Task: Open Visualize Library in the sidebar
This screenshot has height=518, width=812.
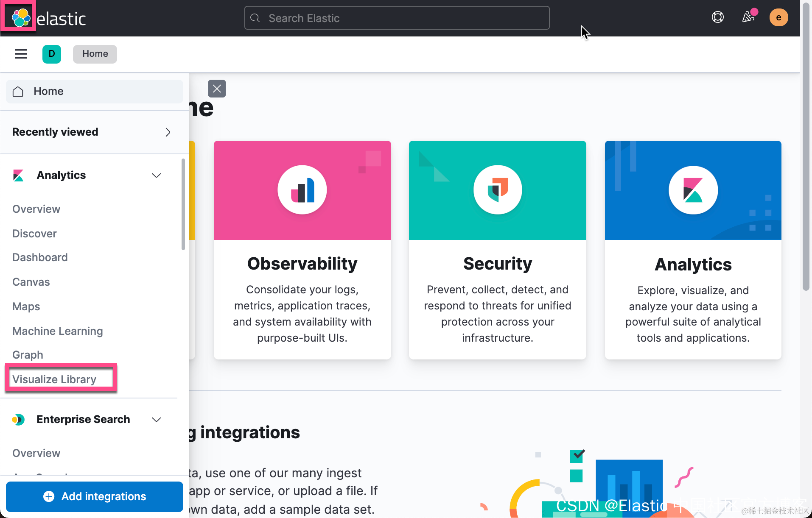Action: [54, 379]
